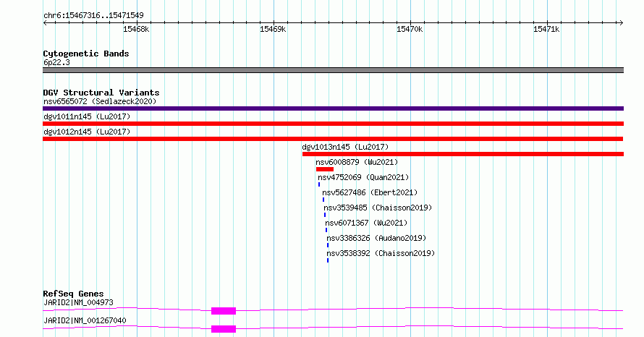Open the dgv1012n145 (Lu2017) variant label

coord(87,132)
